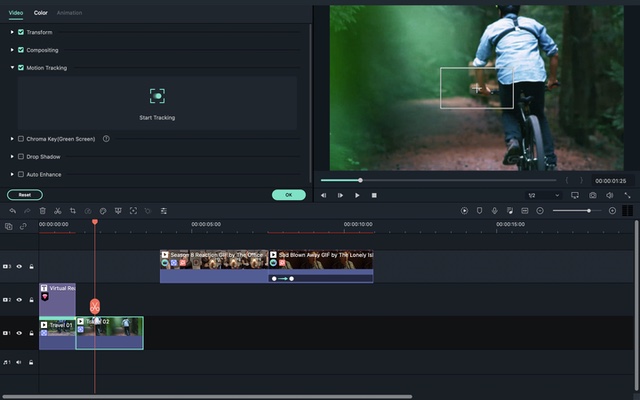640x400 pixels.
Task: Open the color palette icon in toolbar
Action: [103, 211]
